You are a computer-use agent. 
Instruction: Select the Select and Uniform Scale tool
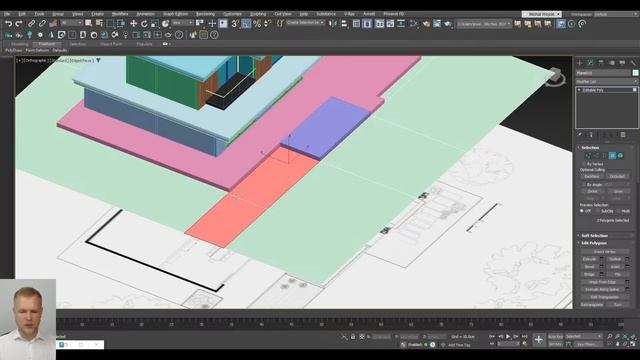(x=154, y=24)
